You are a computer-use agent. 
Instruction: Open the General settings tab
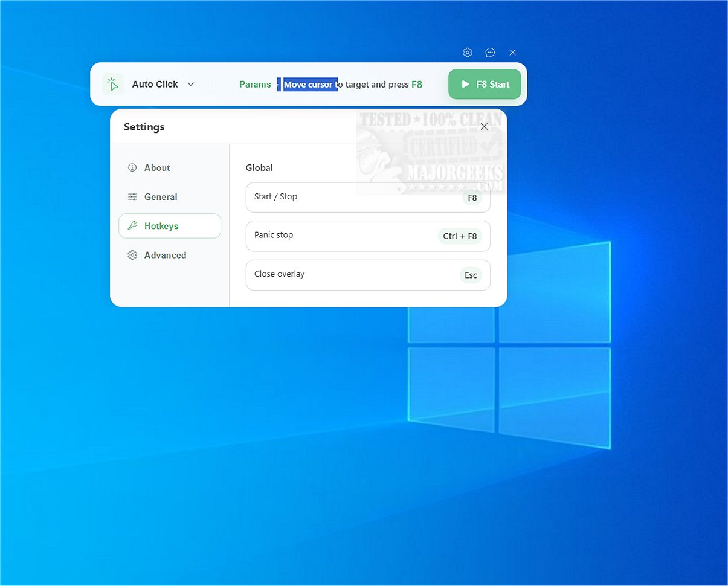(170, 197)
